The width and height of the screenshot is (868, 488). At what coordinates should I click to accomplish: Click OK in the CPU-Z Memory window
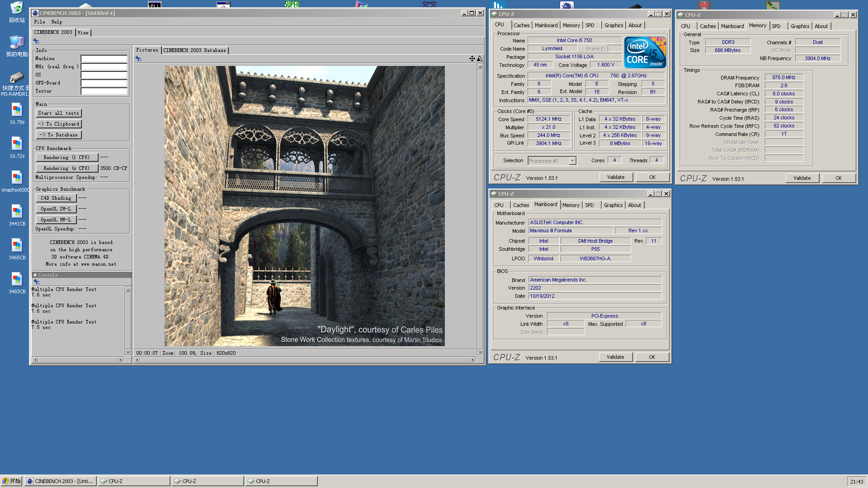[839, 178]
